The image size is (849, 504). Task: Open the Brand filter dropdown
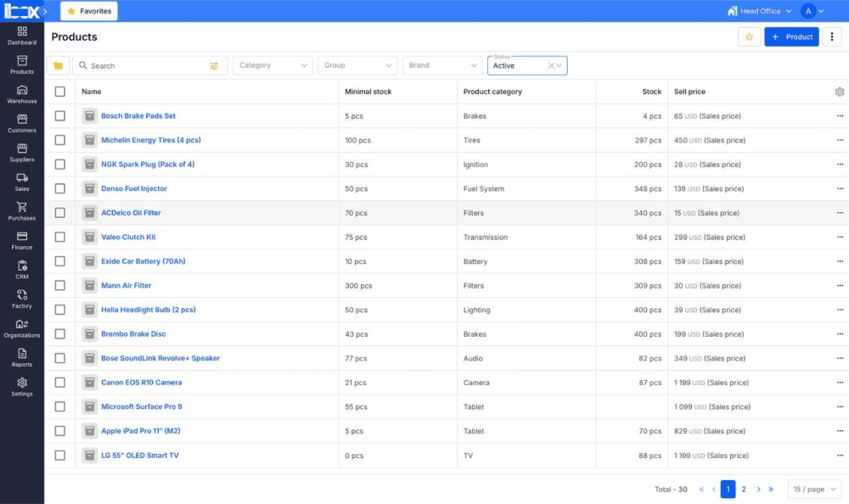click(442, 65)
